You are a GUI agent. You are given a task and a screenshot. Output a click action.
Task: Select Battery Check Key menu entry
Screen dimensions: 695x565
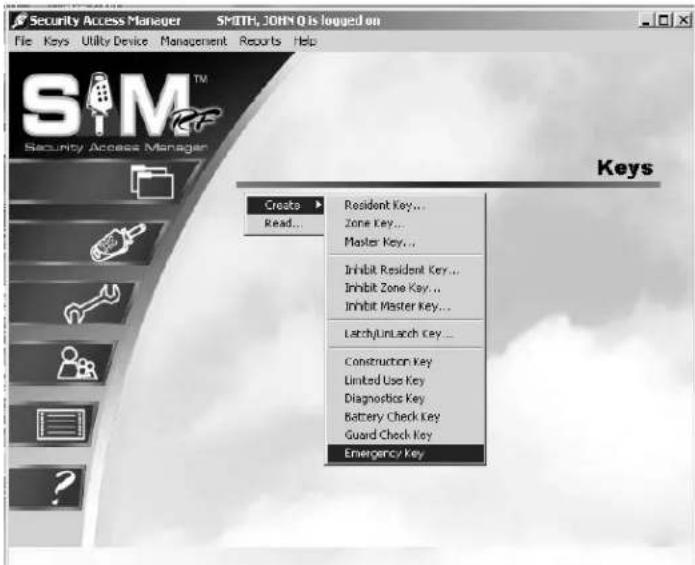coord(406,417)
